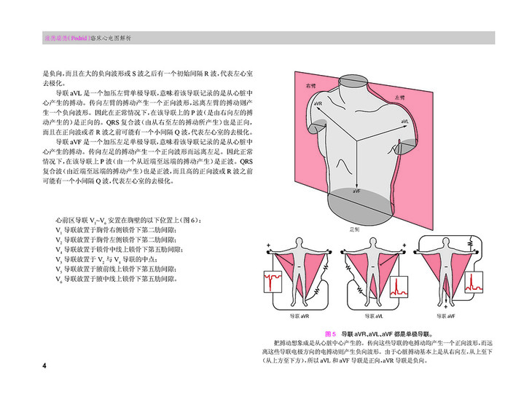Screen dimensions: 532x399
Task: Select the ECG waveform box in aVR figure
Action: click(274, 281)
